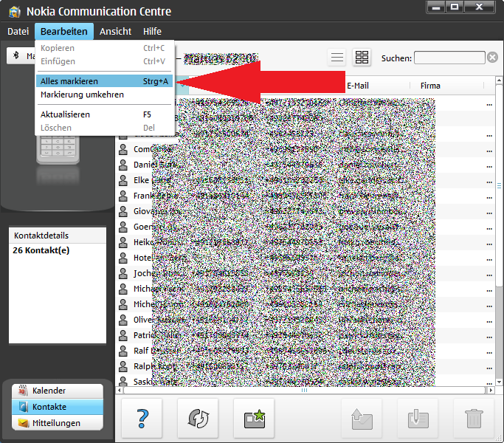504x443 pixels.
Task: Clear the search with the X icon
Action: click(x=492, y=58)
